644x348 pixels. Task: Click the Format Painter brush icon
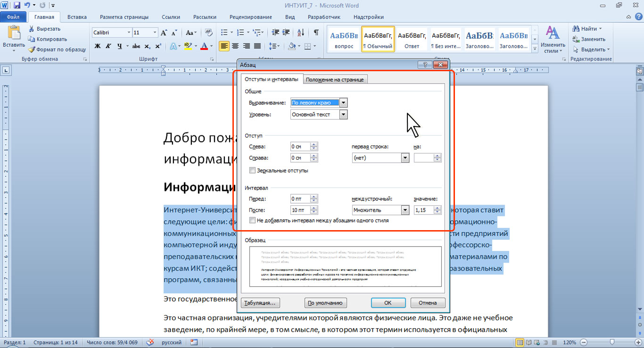32,50
